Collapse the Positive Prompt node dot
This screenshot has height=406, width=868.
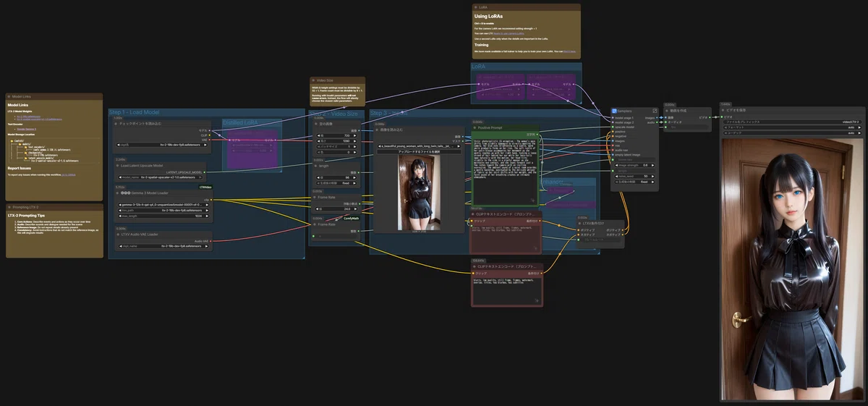click(475, 127)
